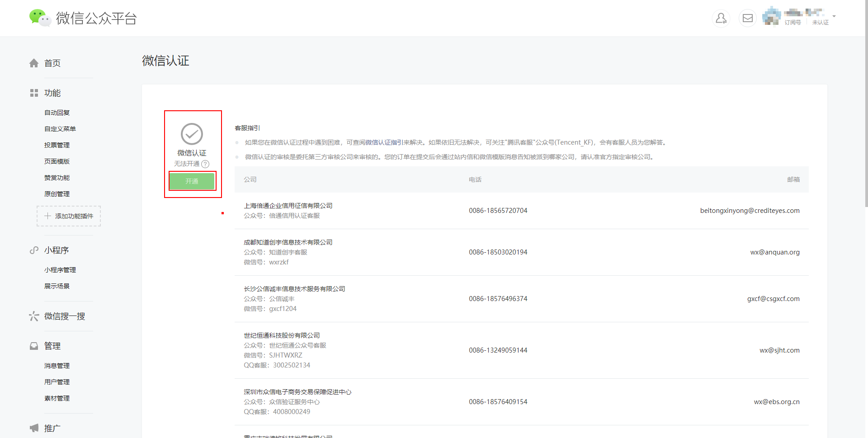Image resolution: width=868 pixels, height=438 pixels.
Task: Select company 深圳市众信电子商务交易保障促进中心
Action: pyautogui.click(x=297, y=392)
